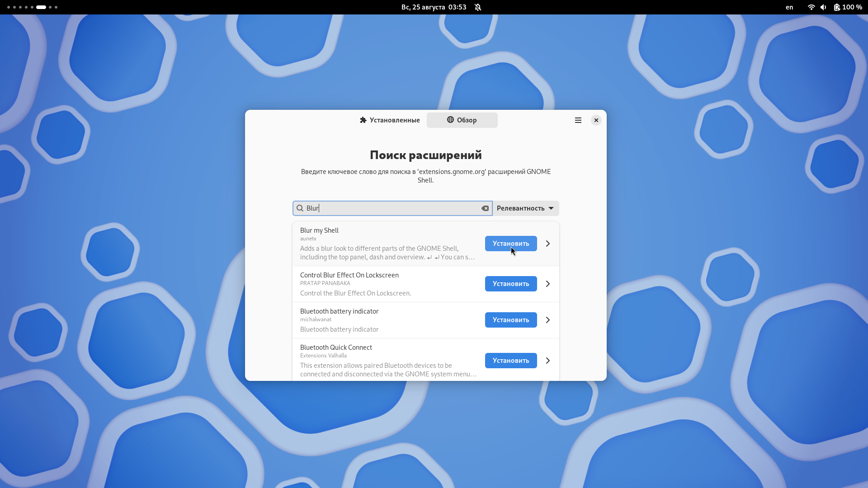
Task: Click the magnifier search icon
Action: coord(300,208)
